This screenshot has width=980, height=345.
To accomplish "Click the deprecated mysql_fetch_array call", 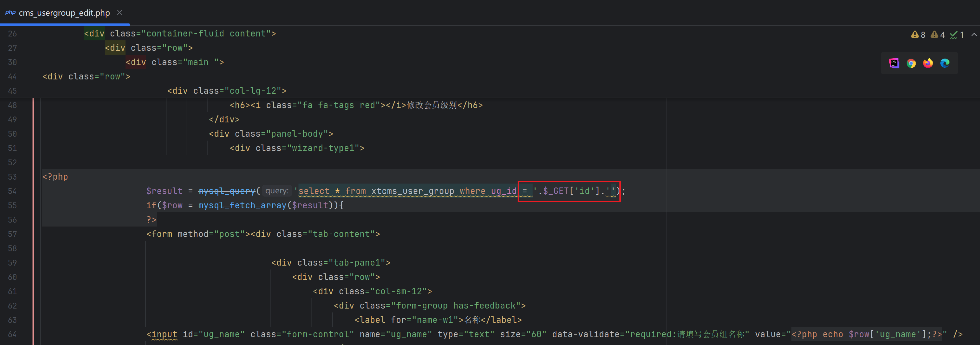I will 242,206.
